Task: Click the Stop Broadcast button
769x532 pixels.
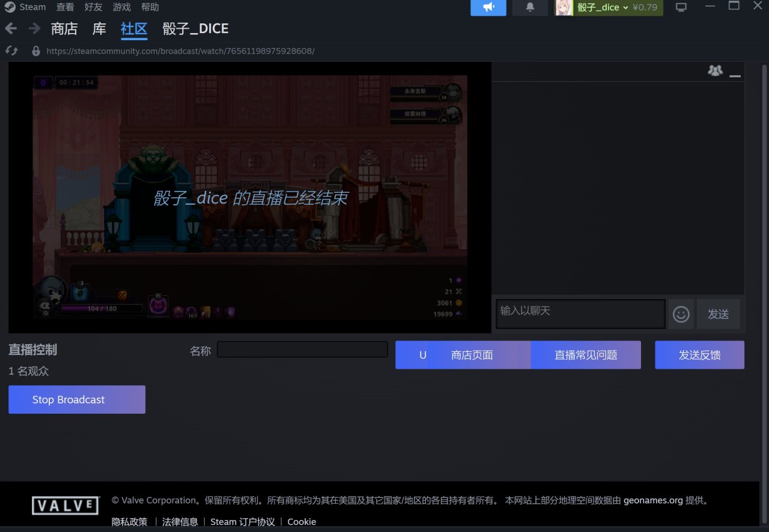Action: (77, 399)
